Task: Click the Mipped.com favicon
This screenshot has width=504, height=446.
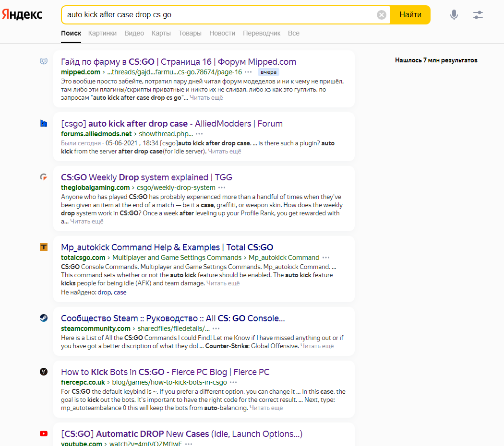Action: (x=44, y=61)
